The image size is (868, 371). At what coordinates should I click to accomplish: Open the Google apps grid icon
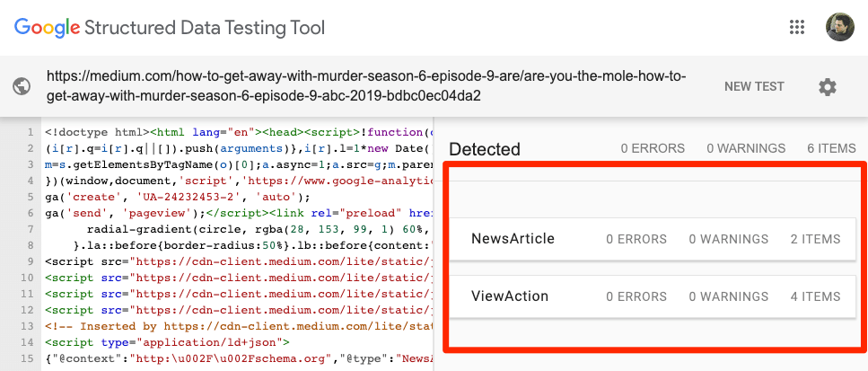796,27
